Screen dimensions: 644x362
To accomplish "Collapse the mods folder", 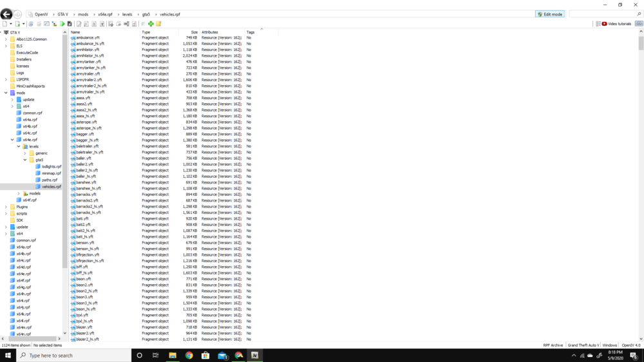I will [6, 93].
